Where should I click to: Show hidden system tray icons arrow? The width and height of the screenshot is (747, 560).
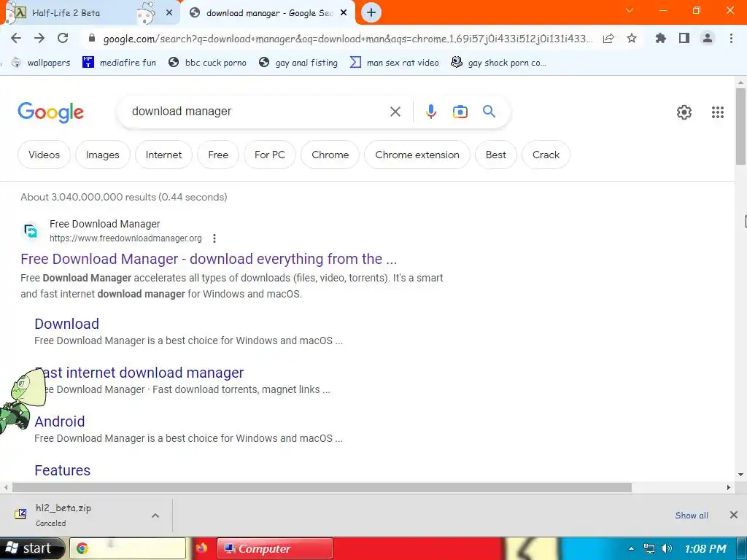[x=631, y=548]
